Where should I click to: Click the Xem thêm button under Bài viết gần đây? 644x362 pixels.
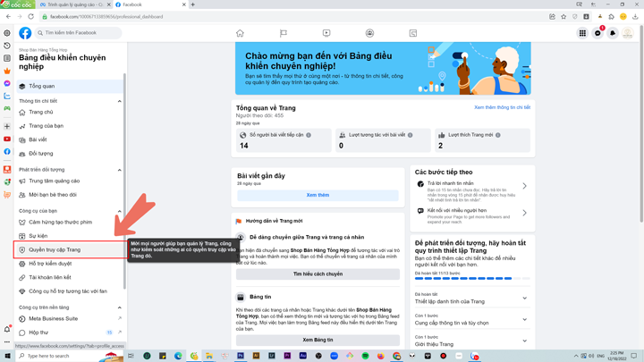[318, 196]
